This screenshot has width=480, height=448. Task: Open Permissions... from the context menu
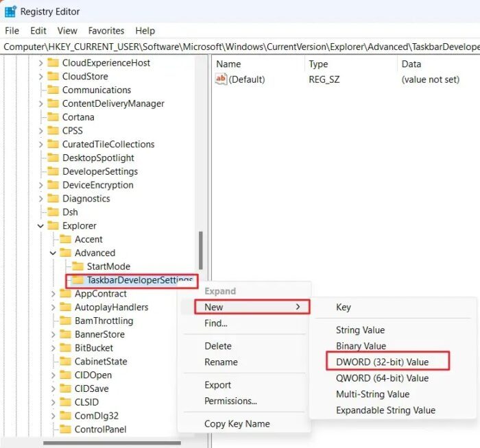230,401
